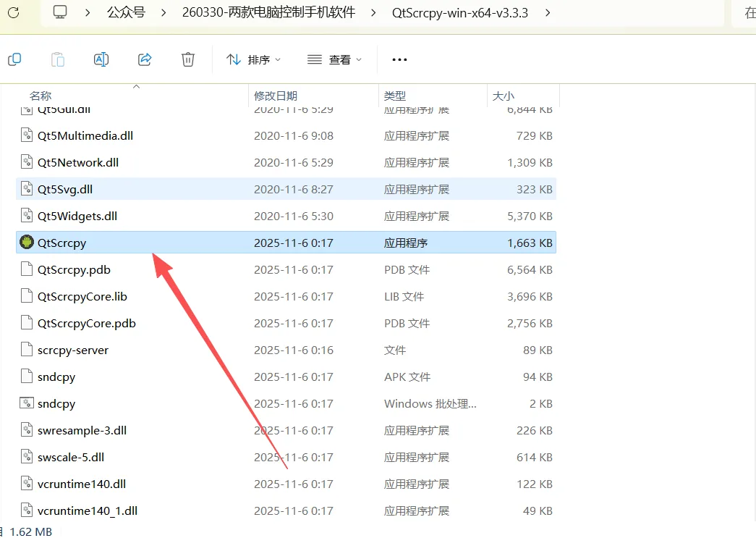Click the scrcpy-server file icon

pos(27,349)
